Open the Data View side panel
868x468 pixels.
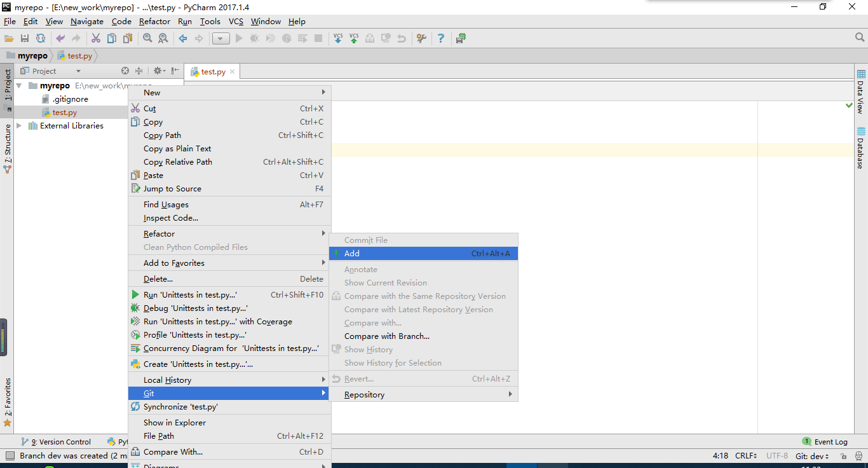point(860,91)
